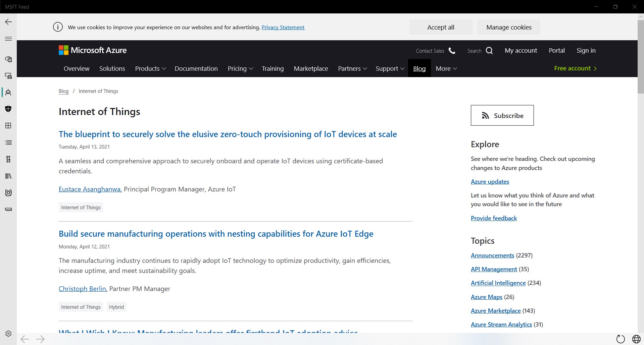
Task: Refresh the page with the reload icon
Action: [621, 339]
